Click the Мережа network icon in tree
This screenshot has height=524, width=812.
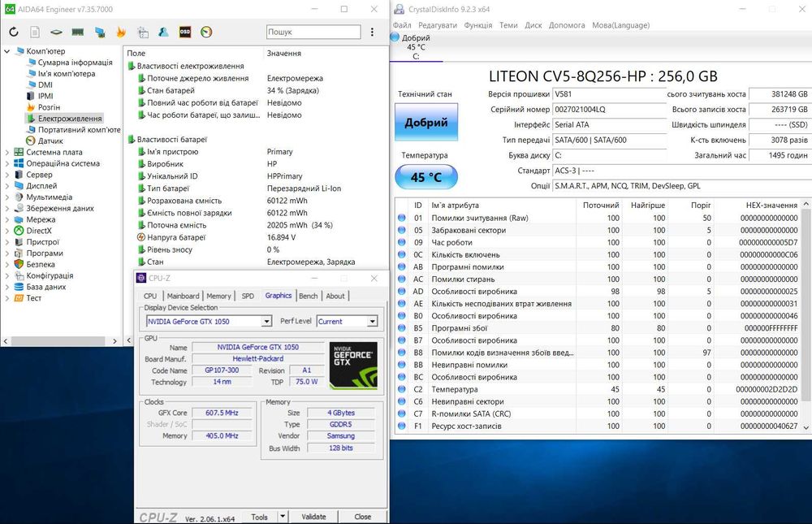19,219
